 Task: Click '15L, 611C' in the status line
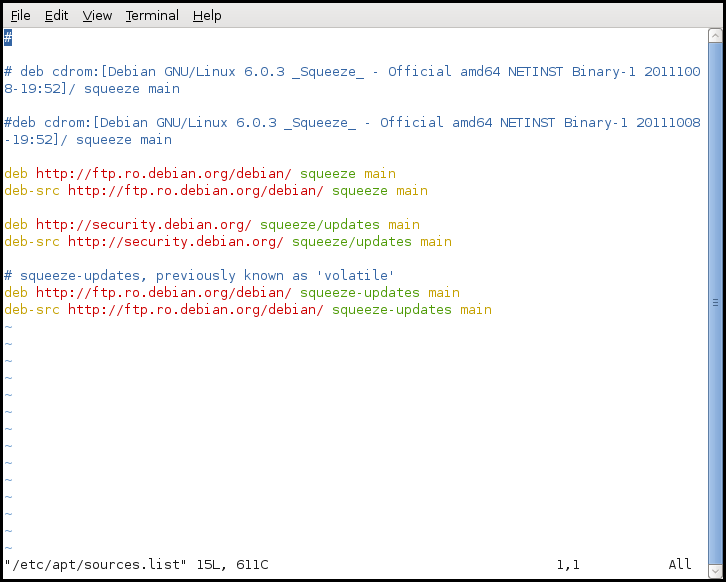pyautogui.click(x=232, y=565)
